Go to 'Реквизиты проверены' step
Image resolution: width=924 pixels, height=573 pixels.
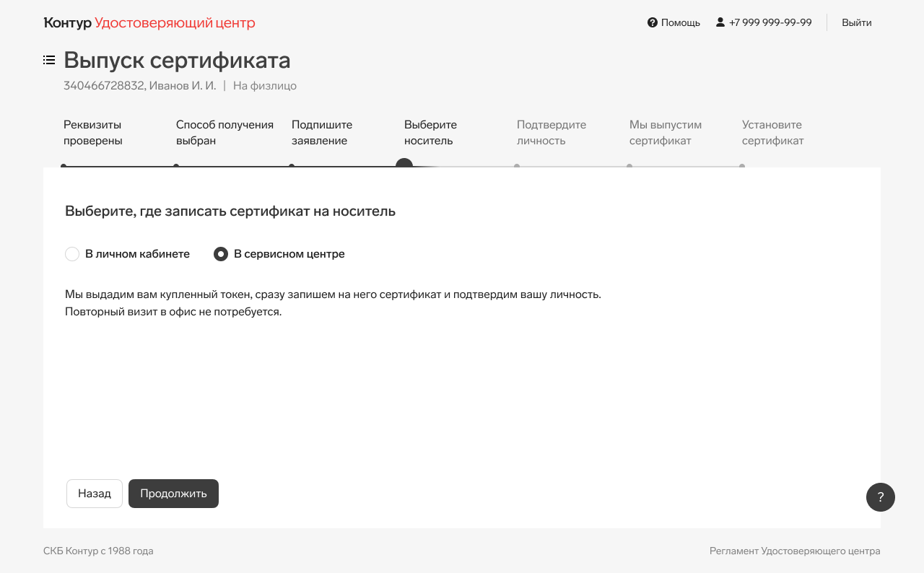coord(92,133)
